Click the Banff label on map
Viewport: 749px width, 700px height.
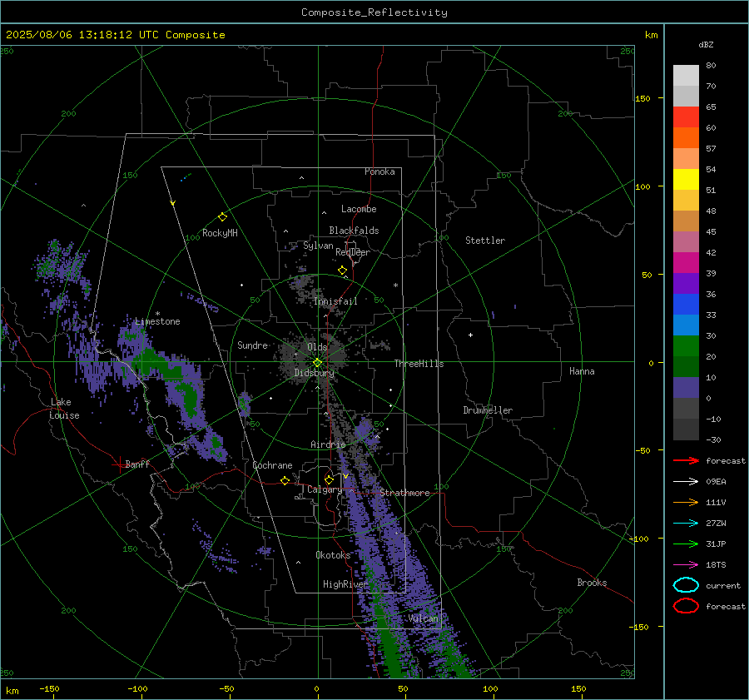pos(137,464)
